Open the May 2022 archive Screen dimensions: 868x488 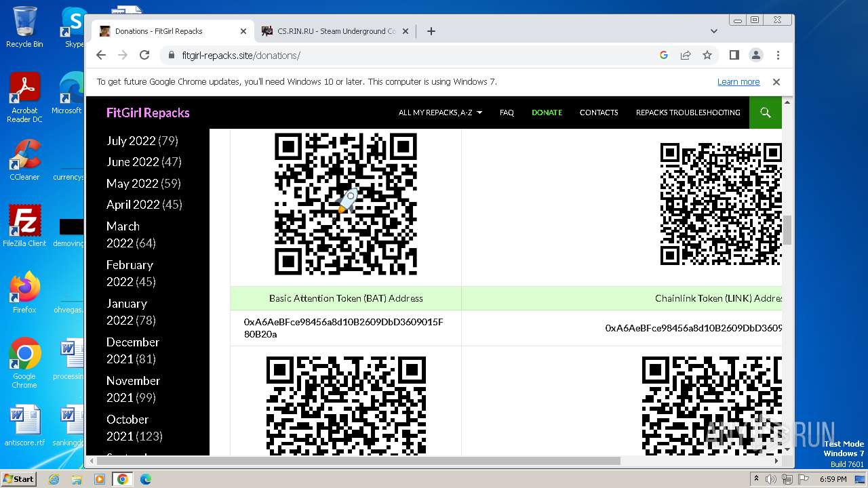pos(132,184)
